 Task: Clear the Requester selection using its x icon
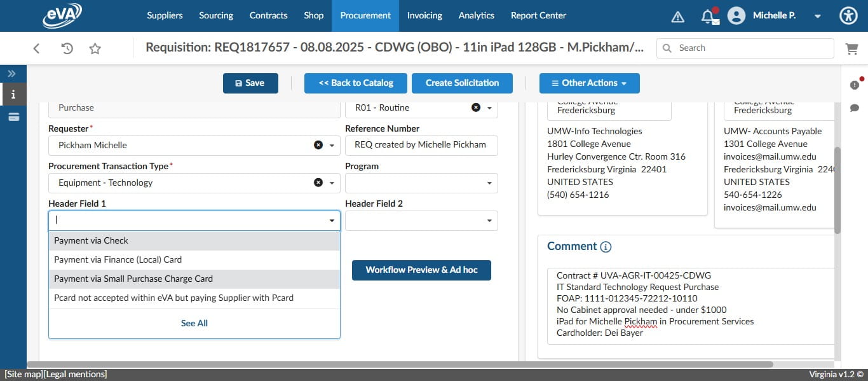[318, 145]
